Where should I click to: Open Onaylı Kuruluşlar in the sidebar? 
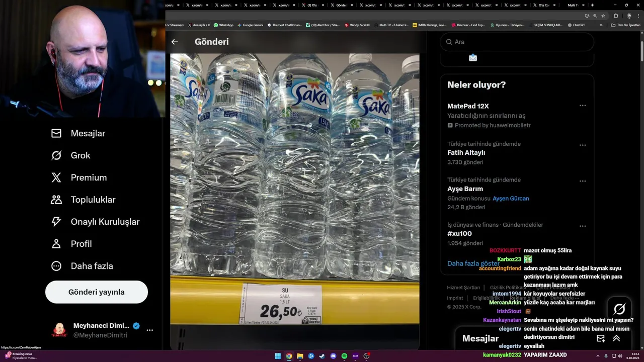tap(95, 222)
